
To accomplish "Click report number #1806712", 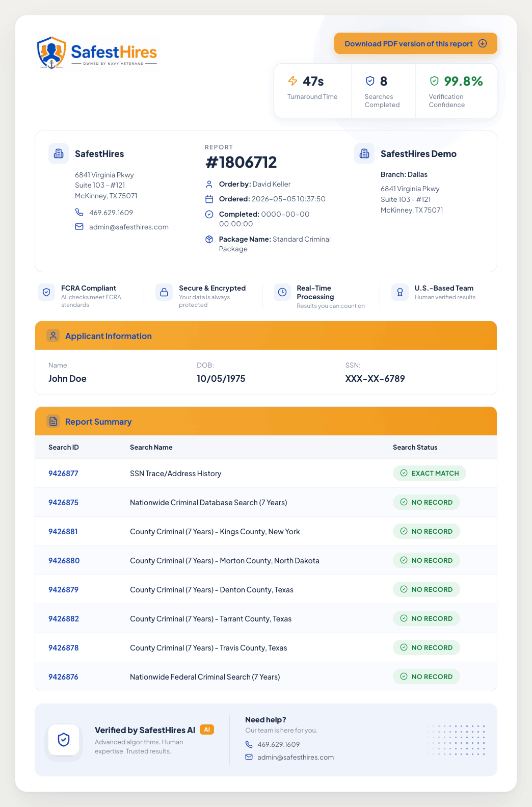I will click(241, 162).
